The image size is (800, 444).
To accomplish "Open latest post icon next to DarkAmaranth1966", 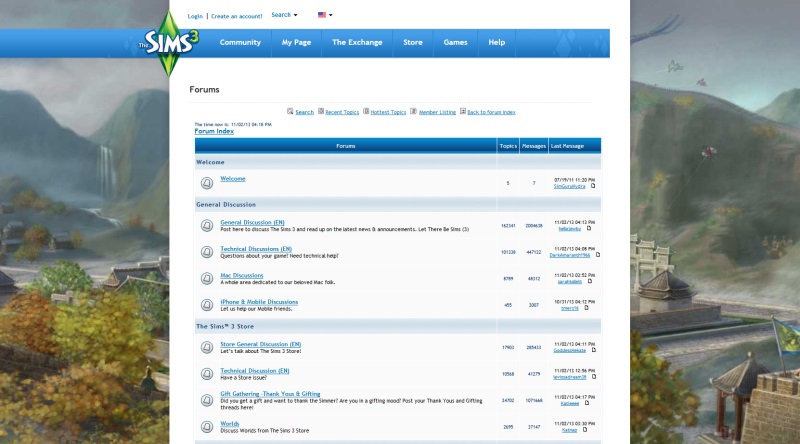I will pos(597,255).
